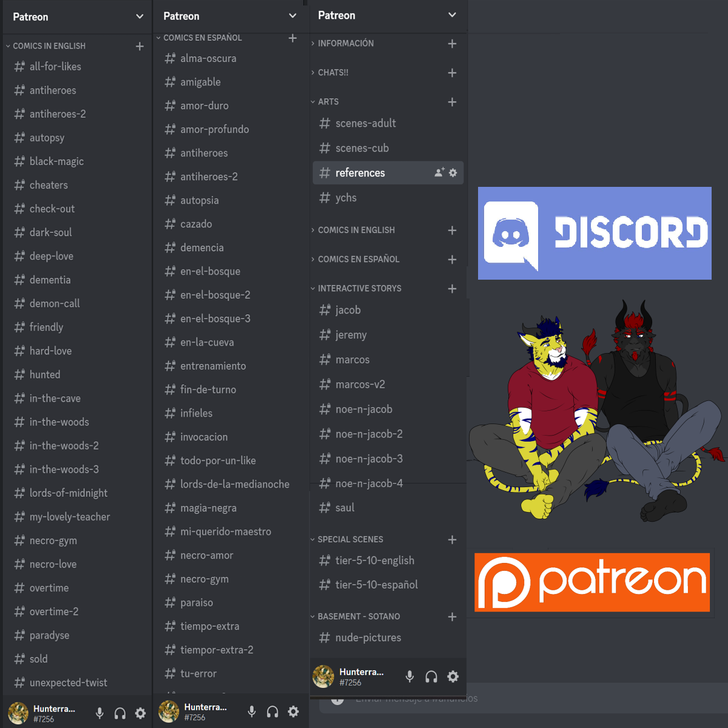Open the lords-of-midnight channel
728x728 pixels.
tap(76, 493)
